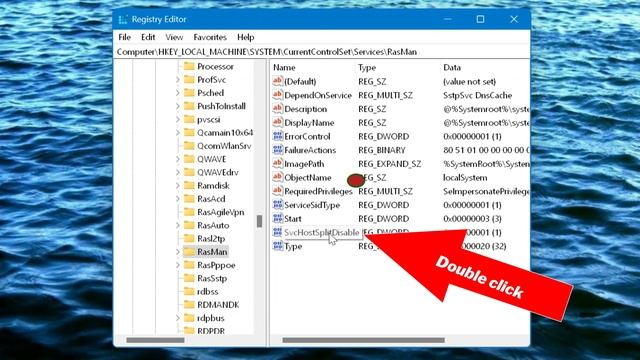Click the ErrorControl DWORD value icon
Image resolution: width=640 pixels, height=360 pixels.
click(278, 136)
